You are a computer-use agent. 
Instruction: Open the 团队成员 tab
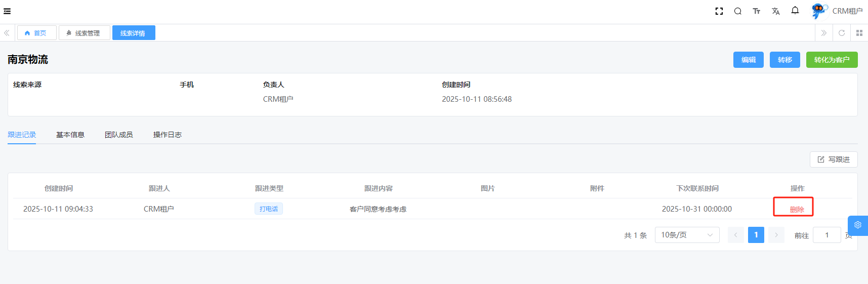point(118,135)
